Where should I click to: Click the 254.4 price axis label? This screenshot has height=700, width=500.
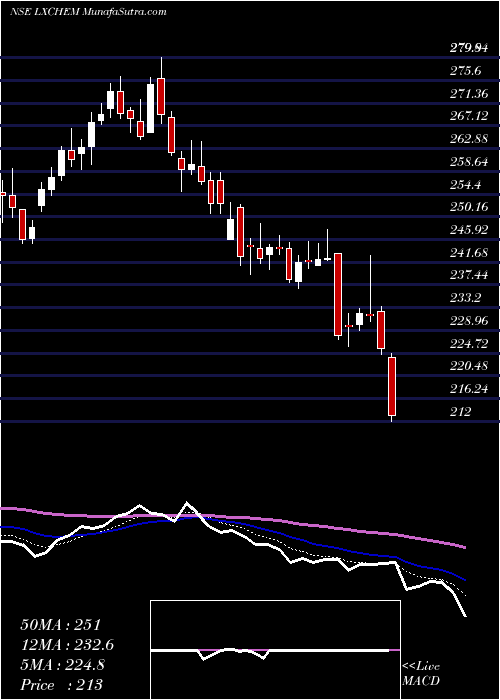pyautogui.click(x=465, y=184)
